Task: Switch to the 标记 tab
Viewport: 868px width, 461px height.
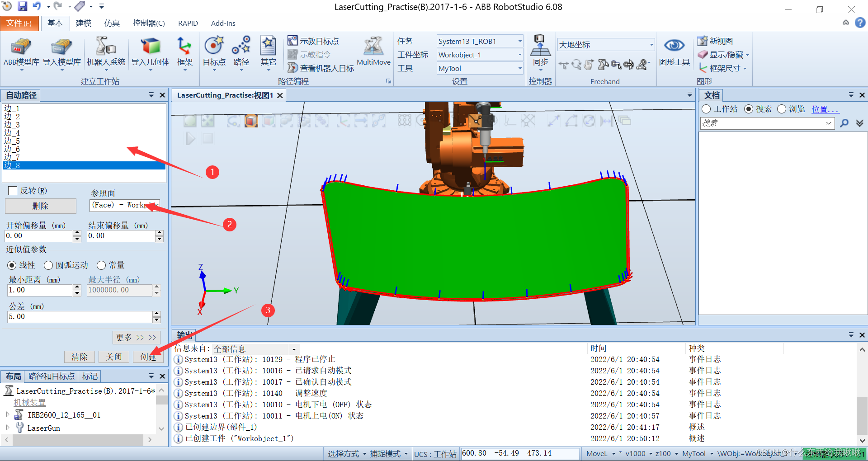Action: point(90,376)
